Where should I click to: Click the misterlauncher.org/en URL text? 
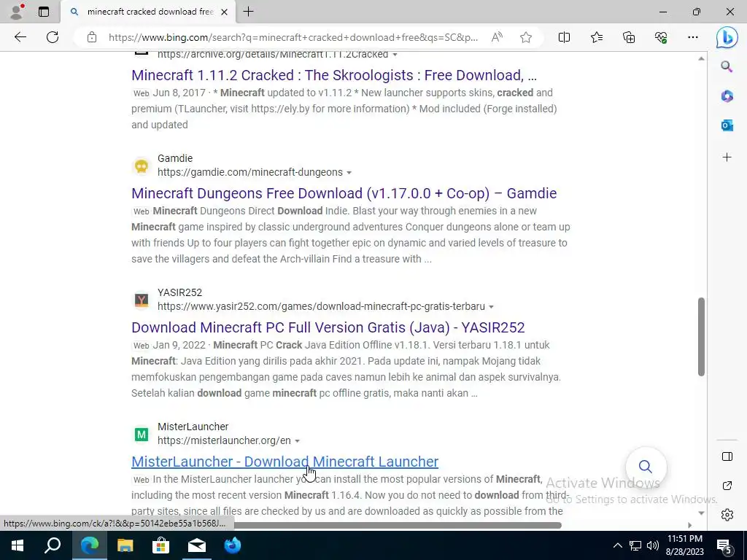tap(224, 441)
